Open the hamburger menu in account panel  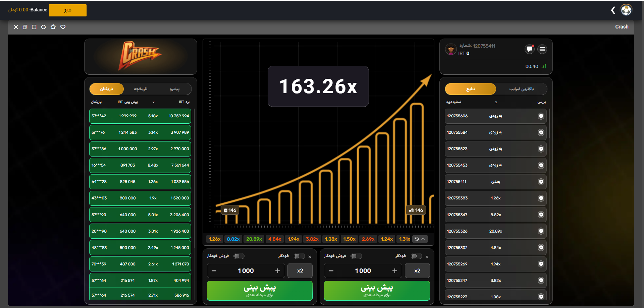click(x=542, y=49)
